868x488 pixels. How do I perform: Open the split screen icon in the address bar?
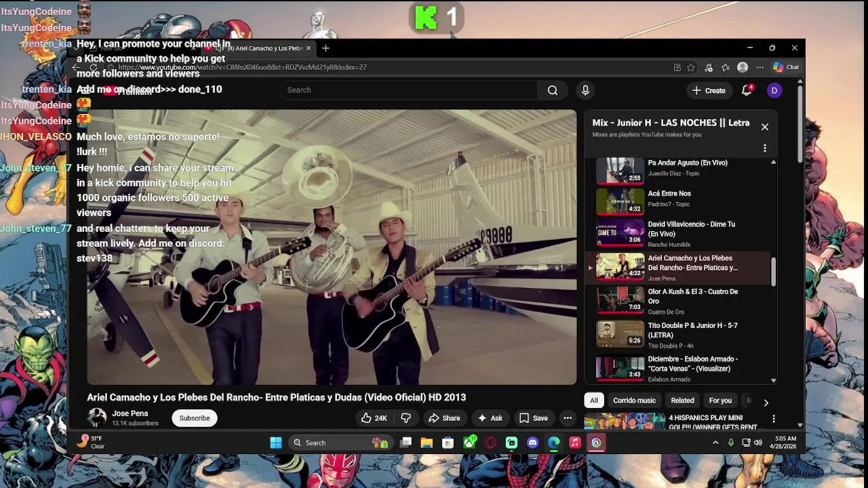pyautogui.click(x=677, y=67)
